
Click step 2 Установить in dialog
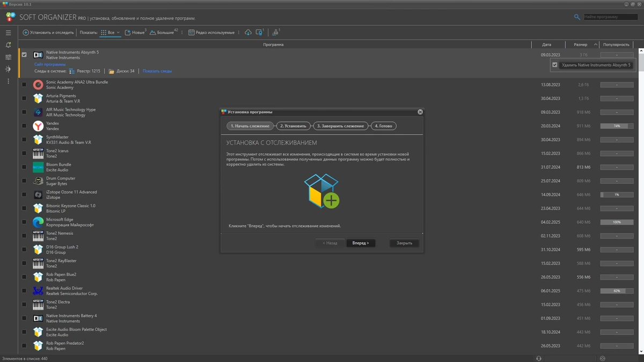294,126
